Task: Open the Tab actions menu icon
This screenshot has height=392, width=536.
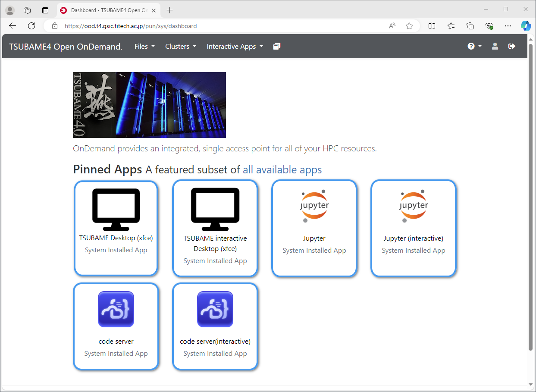Action: click(x=45, y=10)
